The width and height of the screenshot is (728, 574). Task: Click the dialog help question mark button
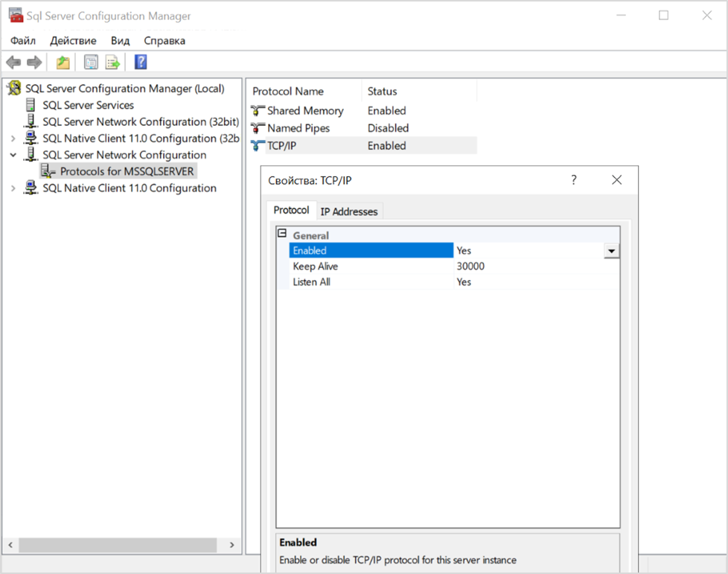[x=574, y=179]
